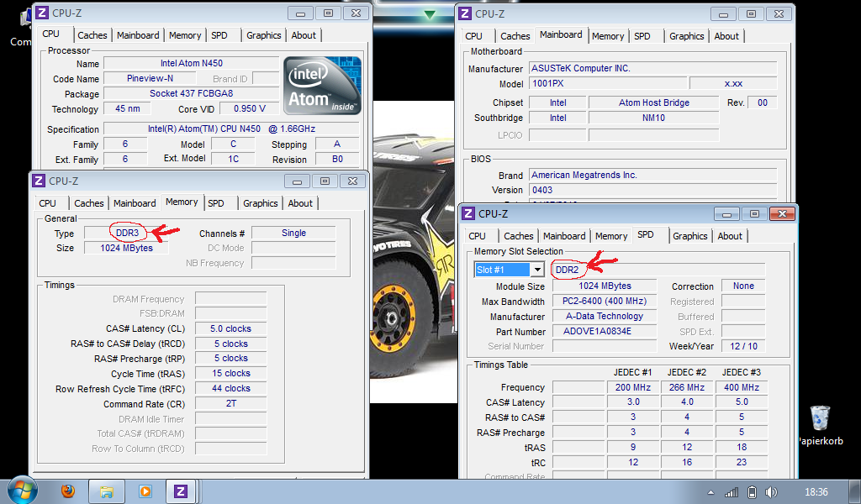Click the A-Data Technology manufacturer value

(x=604, y=316)
